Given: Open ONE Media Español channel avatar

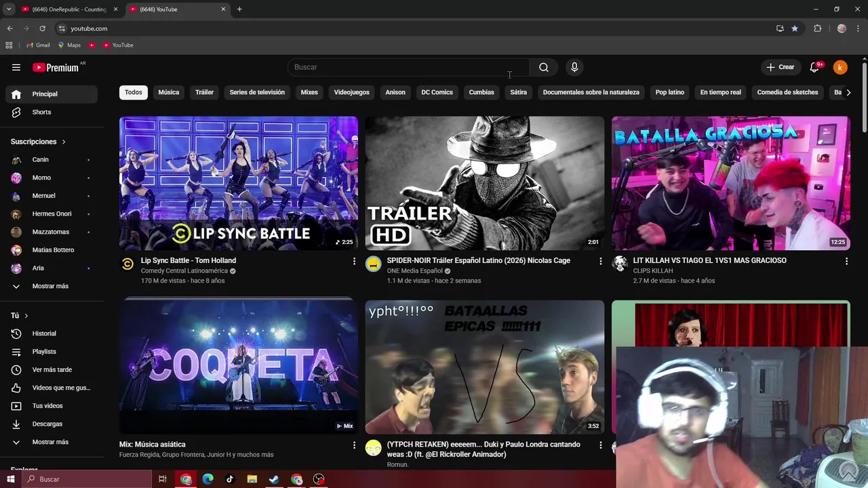Looking at the screenshot, I should click(x=374, y=264).
